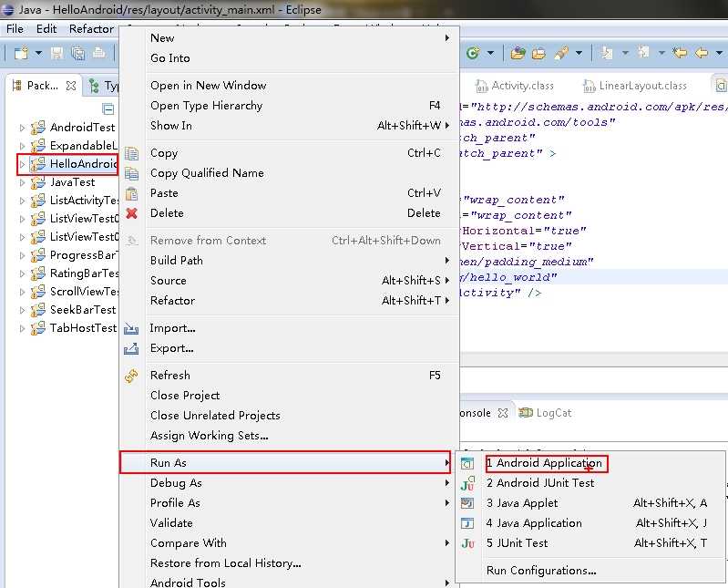The image size is (728, 588).
Task: Select Run Configurations...
Action: [590, 571]
